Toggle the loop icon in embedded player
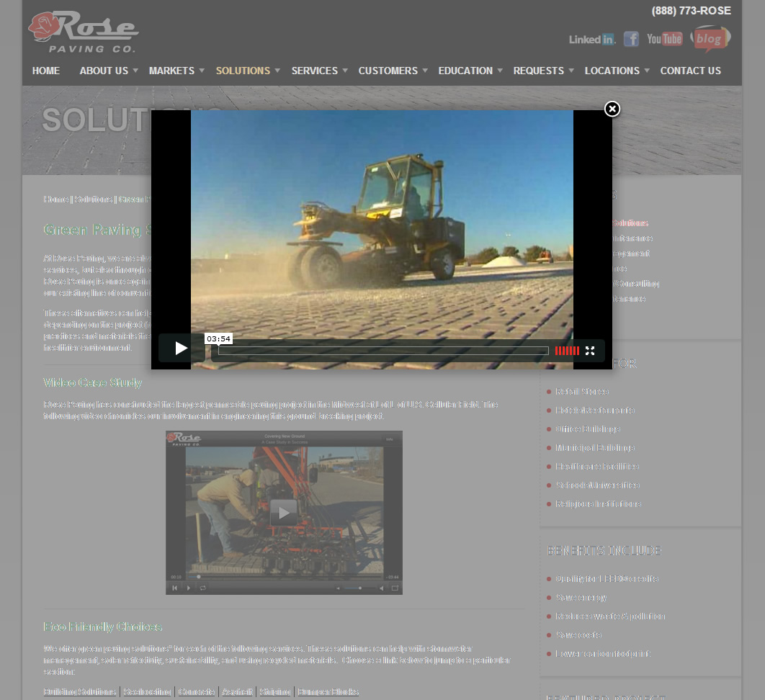Screen dimensions: 765x700 [x=202, y=588]
